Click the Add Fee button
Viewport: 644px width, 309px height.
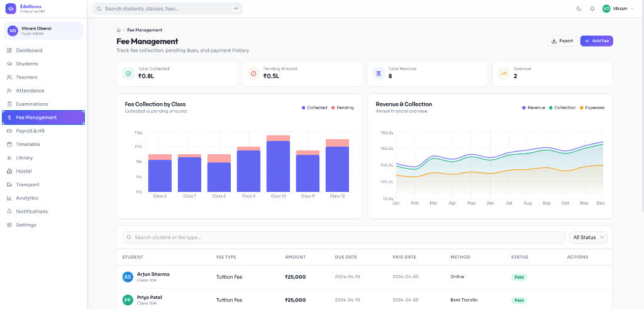(x=596, y=41)
